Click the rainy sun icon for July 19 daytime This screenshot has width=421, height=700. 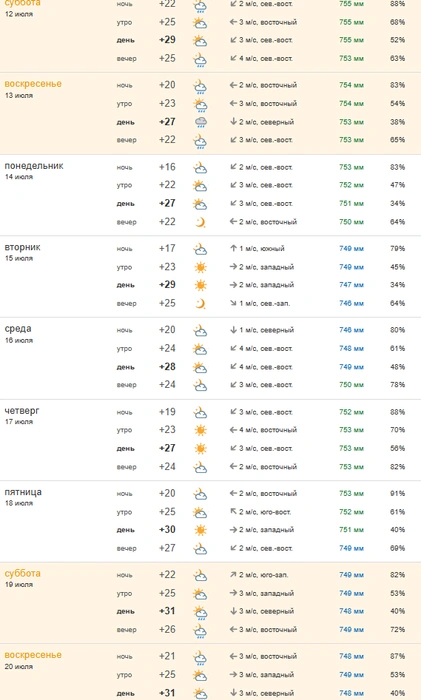pos(200,612)
